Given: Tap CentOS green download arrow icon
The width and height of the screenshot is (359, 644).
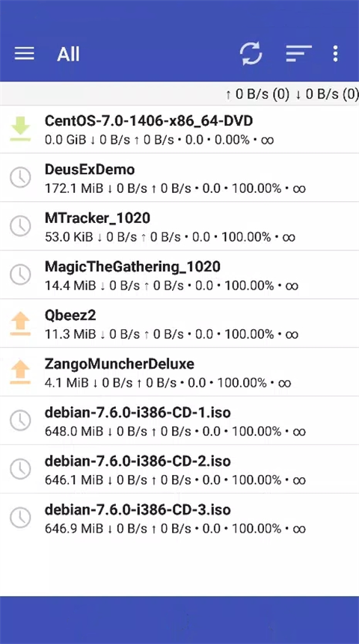Looking at the screenshot, I should click(20, 129).
